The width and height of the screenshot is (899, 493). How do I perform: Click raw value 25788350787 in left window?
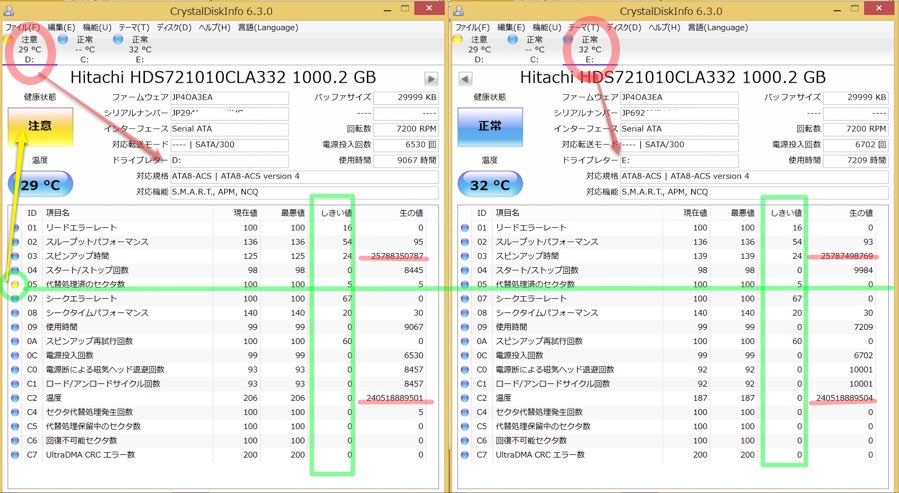pyautogui.click(x=397, y=256)
